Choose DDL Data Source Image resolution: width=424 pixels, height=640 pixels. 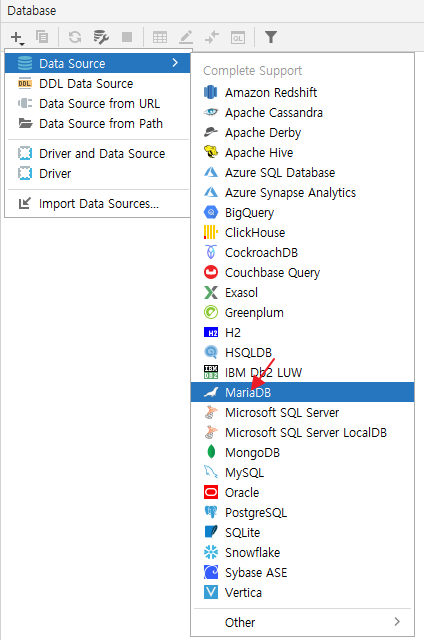coord(98,84)
